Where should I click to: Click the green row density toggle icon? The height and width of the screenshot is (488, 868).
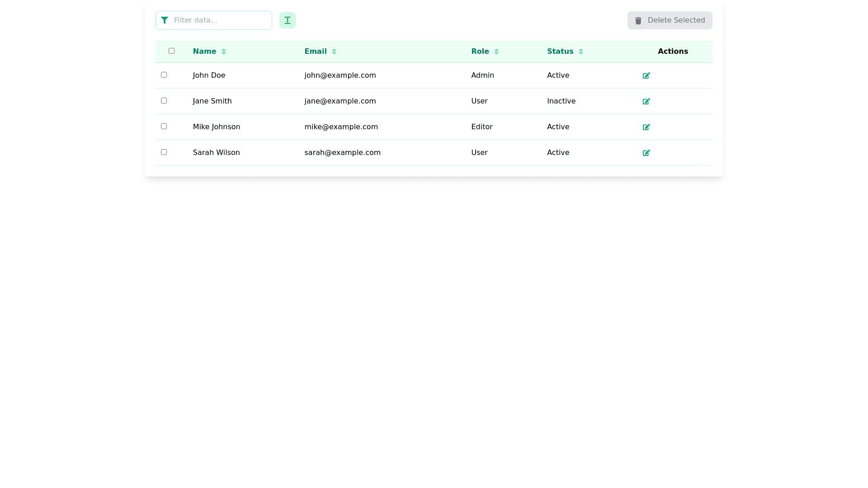point(288,20)
